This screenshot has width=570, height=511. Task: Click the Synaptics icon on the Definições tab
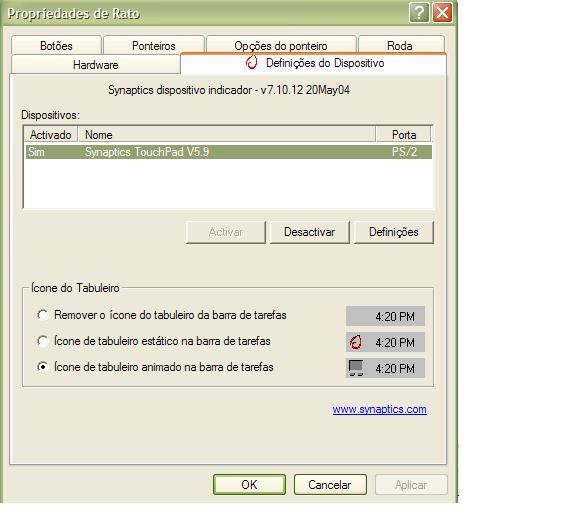tap(252, 62)
